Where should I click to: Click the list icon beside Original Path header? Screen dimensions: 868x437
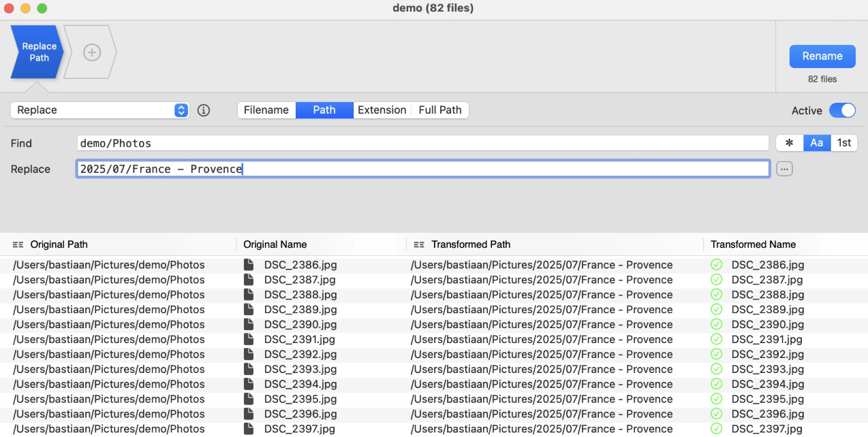18,244
